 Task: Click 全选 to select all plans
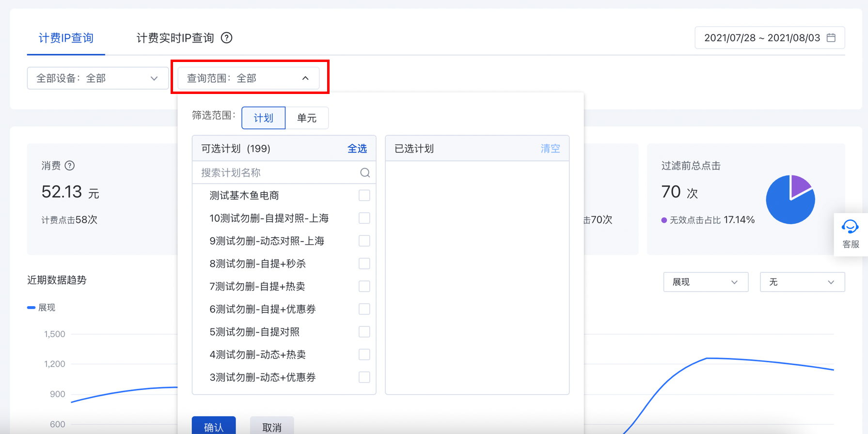(x=357, y=149)
